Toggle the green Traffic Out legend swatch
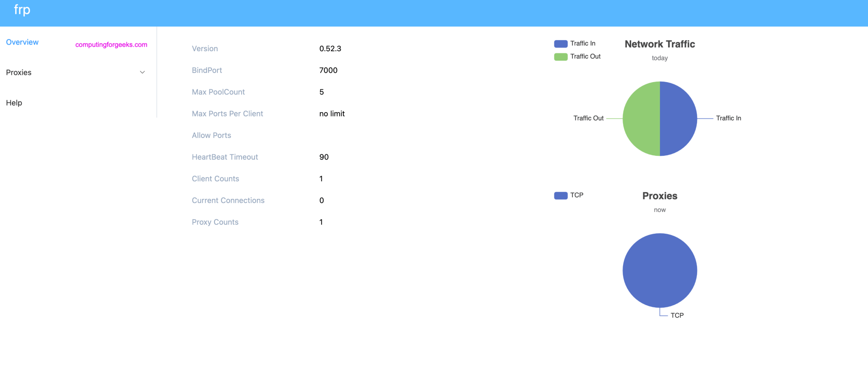Image resolution: width=868 pixels, height=367 pixels. (x=560, y=57)
